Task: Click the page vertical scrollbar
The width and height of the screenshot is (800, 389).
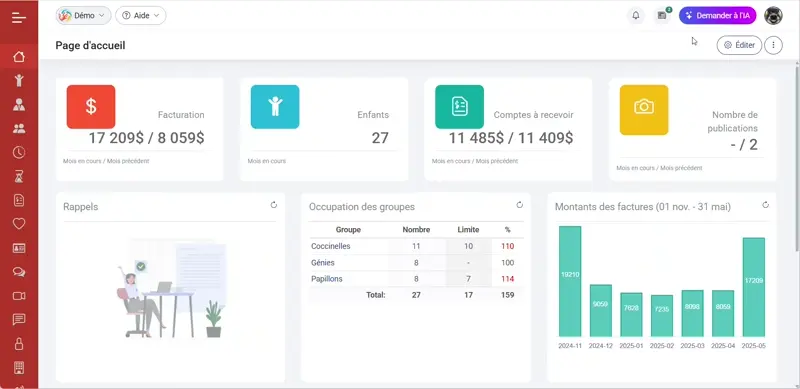Action: pos(797,157)
